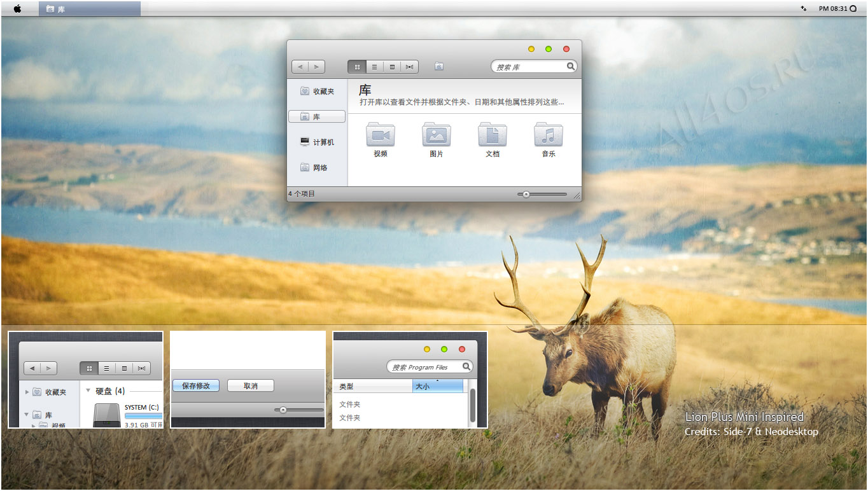Click slider below the 保存修改 button
Screen dimensions: 868x491
tap(298, 410)
